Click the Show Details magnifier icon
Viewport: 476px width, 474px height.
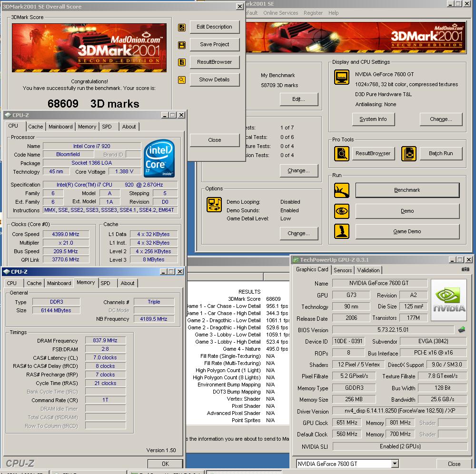181,80
